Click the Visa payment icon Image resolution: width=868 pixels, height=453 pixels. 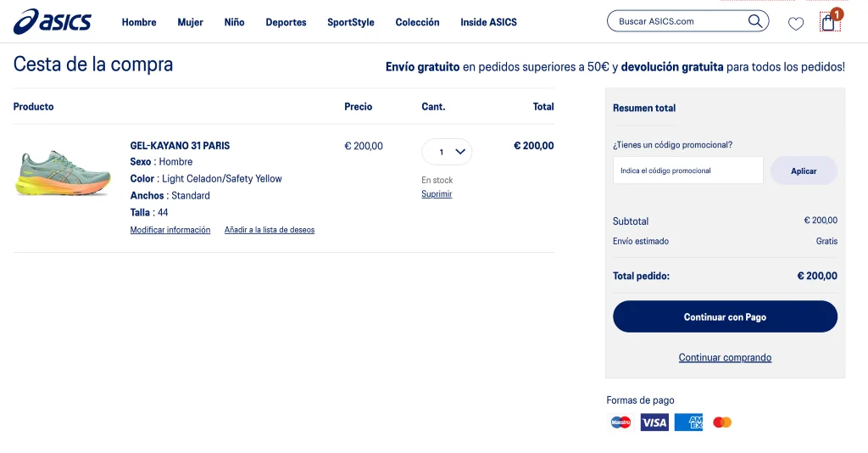click(x=654, y=422)
